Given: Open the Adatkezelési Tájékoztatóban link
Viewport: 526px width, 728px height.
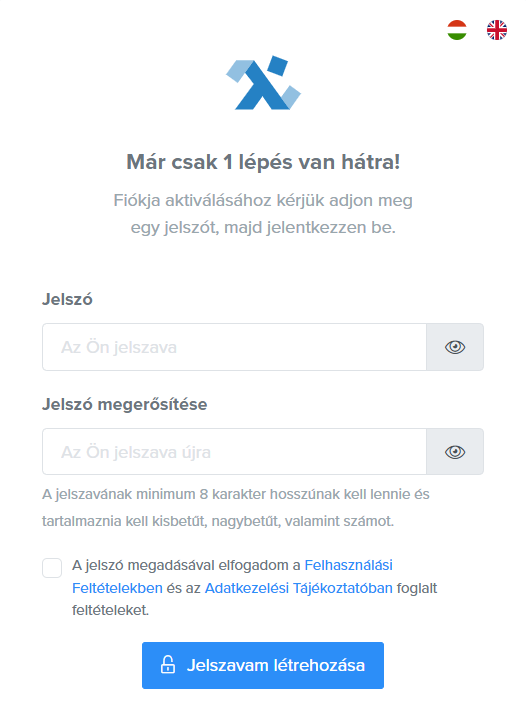Looking at the screenshot, I should coord(299,588).
